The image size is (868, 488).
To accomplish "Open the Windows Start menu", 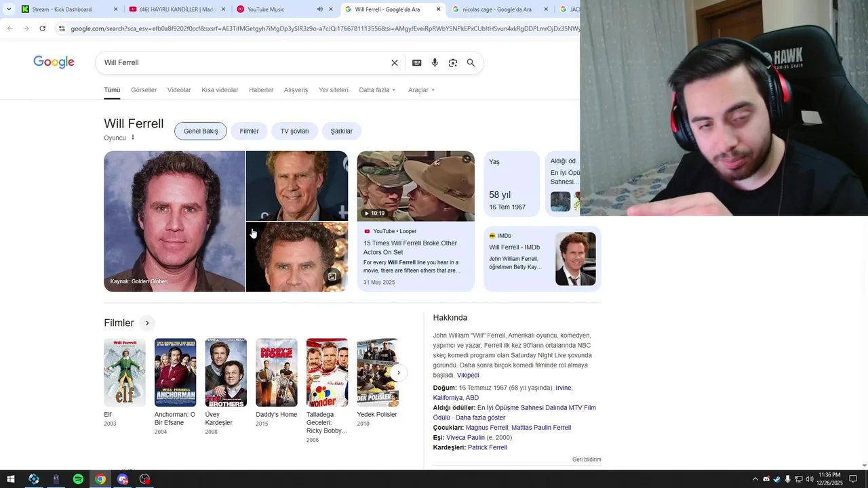I will click(11, 479).
